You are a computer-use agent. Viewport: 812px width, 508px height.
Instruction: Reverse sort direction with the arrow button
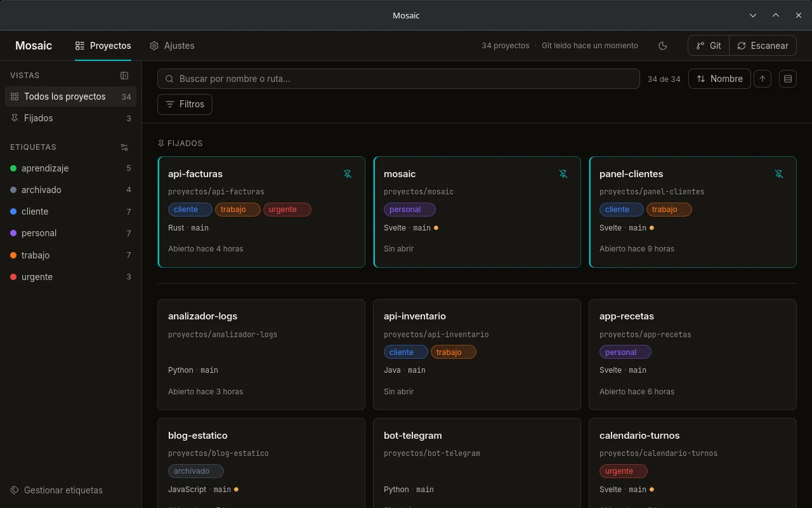(763, 79)
